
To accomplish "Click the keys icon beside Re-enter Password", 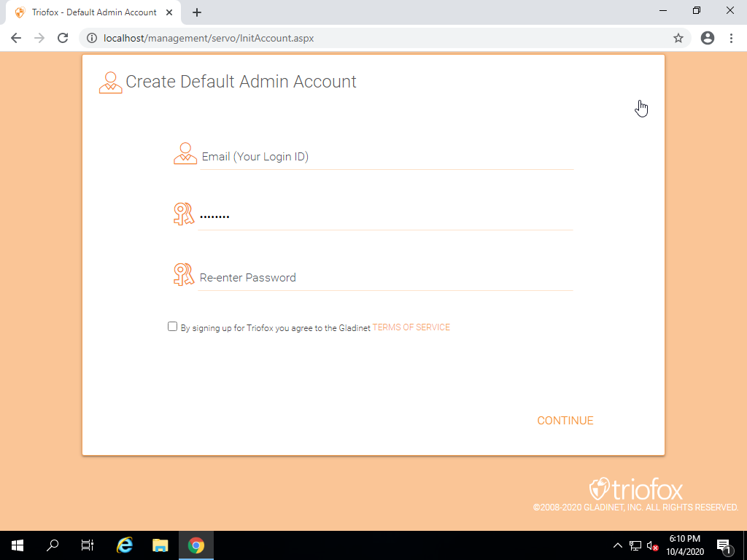I will (184, 275).
